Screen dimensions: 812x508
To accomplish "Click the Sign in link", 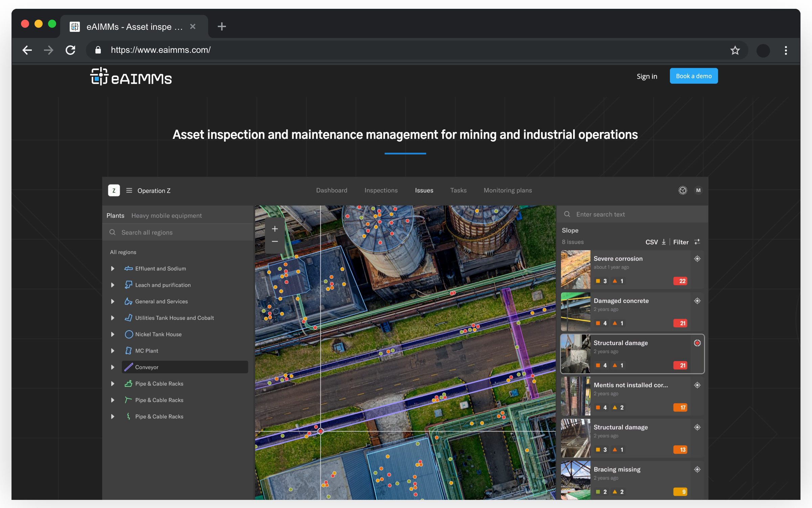I will pos(647,76).
